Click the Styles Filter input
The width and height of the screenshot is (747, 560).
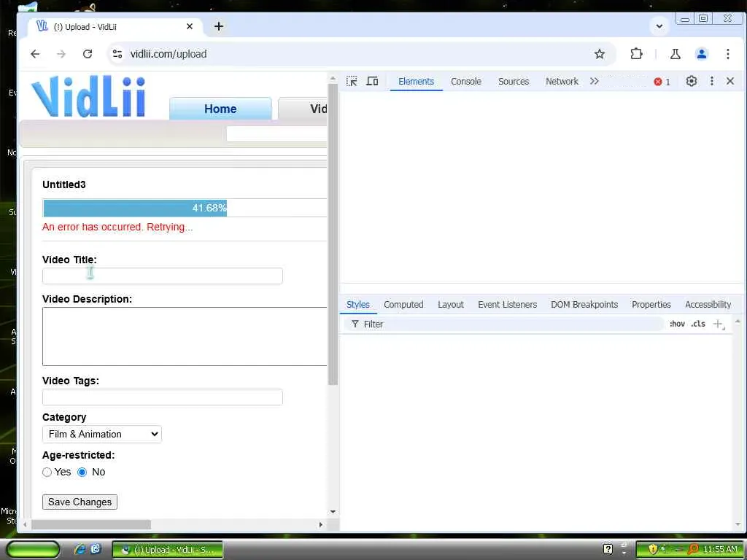click(x=503, y=324)
